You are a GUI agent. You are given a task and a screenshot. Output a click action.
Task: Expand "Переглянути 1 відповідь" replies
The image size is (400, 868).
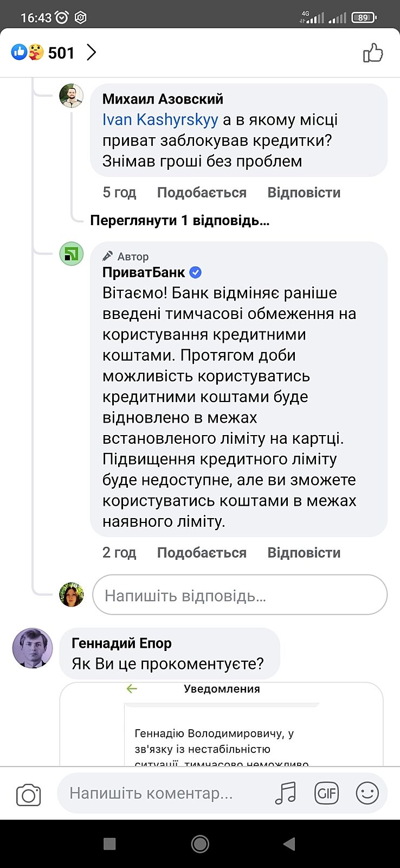coord(179,220)
